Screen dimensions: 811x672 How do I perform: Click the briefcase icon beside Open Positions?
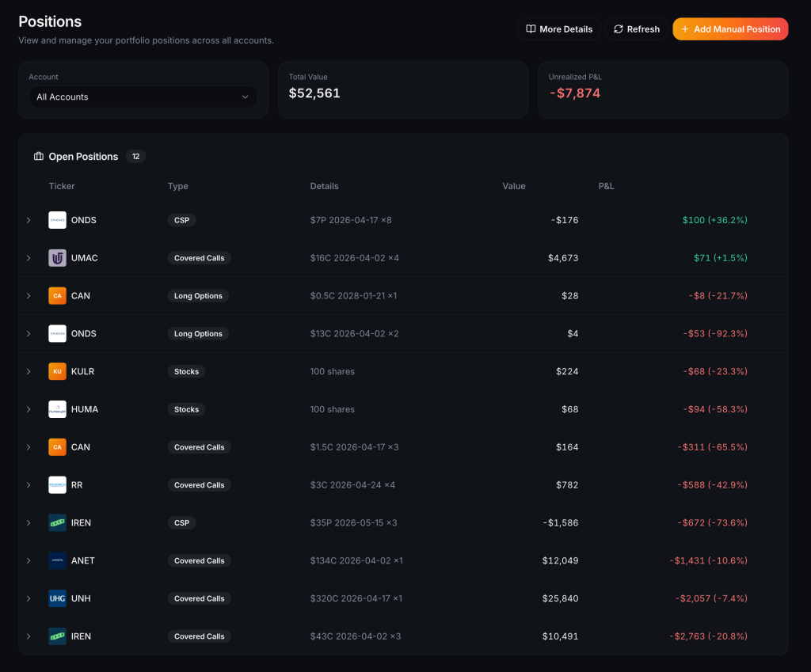point(38,156)
